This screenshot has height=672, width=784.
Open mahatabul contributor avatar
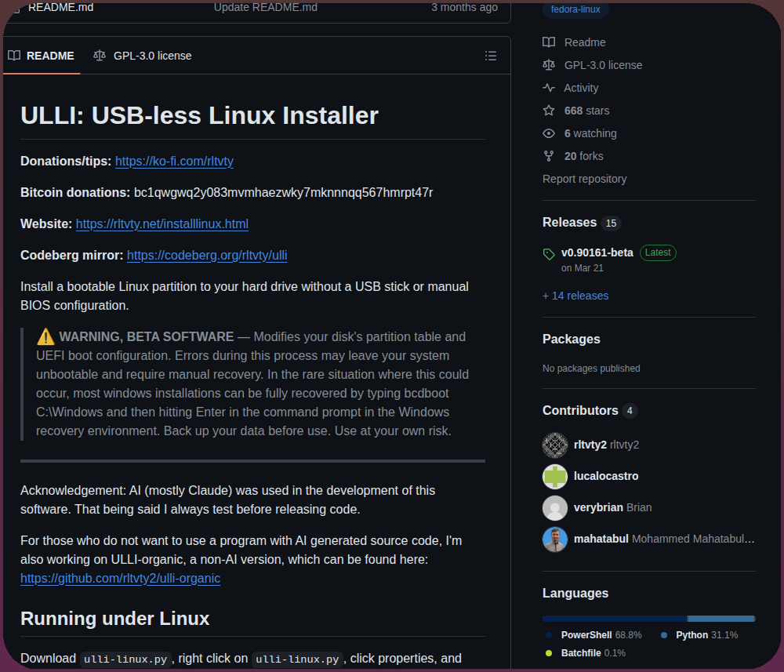(554, 539)
